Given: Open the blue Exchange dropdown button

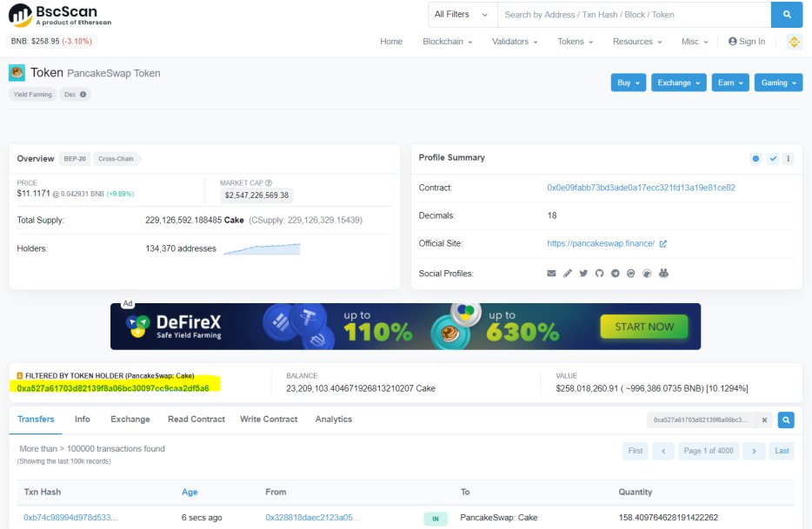Looking at the screenshot, I should click(678, 83).
